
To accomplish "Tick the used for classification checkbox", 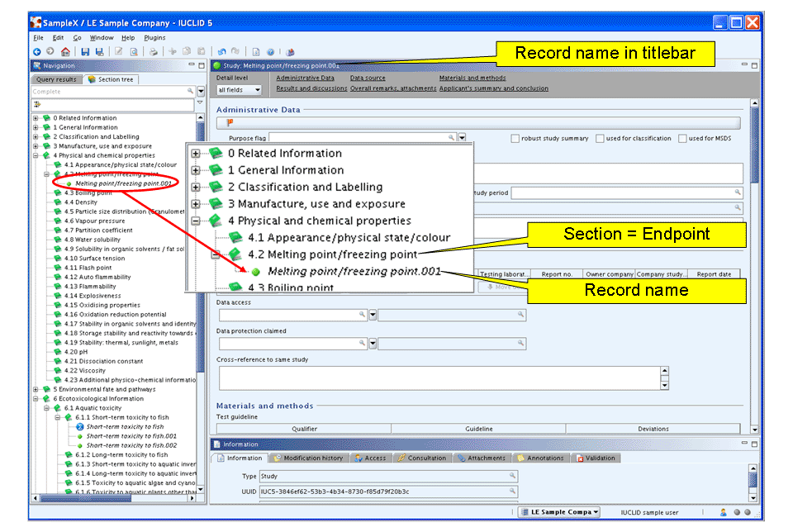I will [600, 139].
